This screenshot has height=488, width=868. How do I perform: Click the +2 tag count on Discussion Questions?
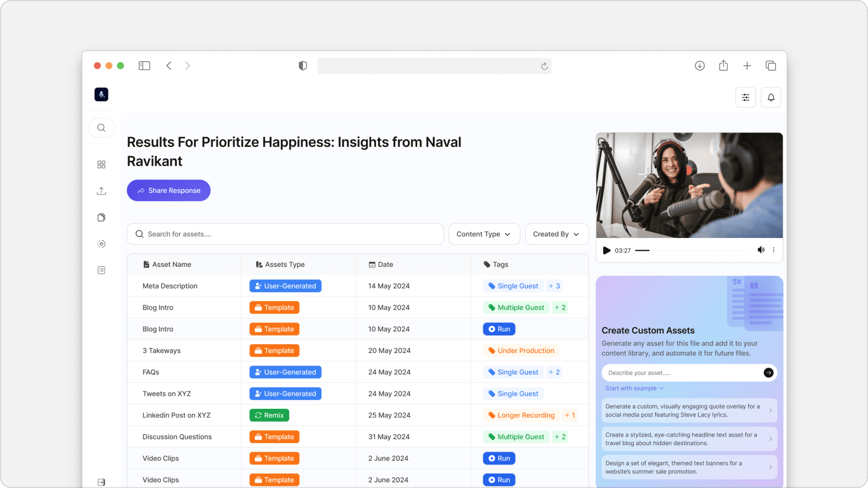coord(560,436)
